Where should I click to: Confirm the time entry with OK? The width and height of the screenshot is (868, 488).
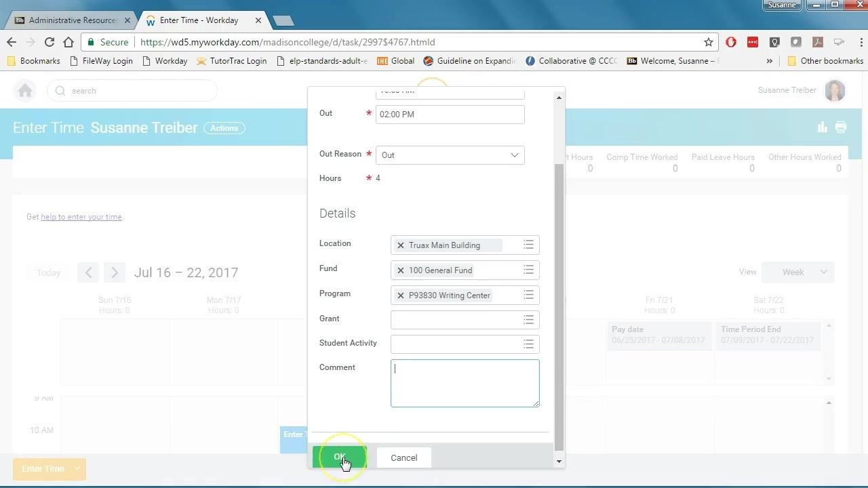pyautogui.click(x=339, y=457)
